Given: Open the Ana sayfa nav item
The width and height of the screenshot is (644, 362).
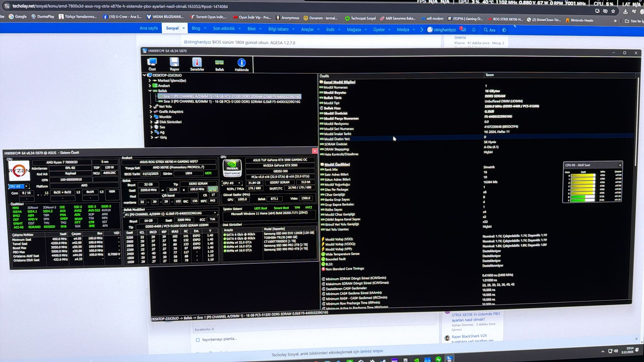Looking at the screenshot, I should (x=148, y=28).
